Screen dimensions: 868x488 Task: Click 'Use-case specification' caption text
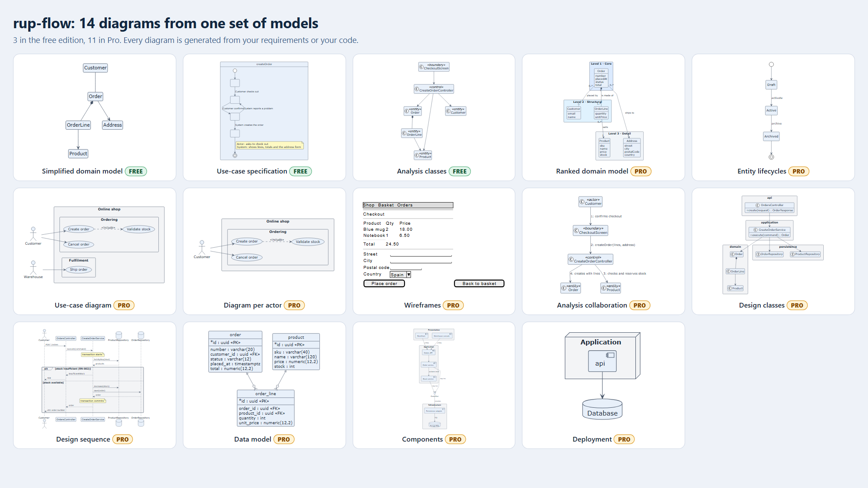[252, 171]
